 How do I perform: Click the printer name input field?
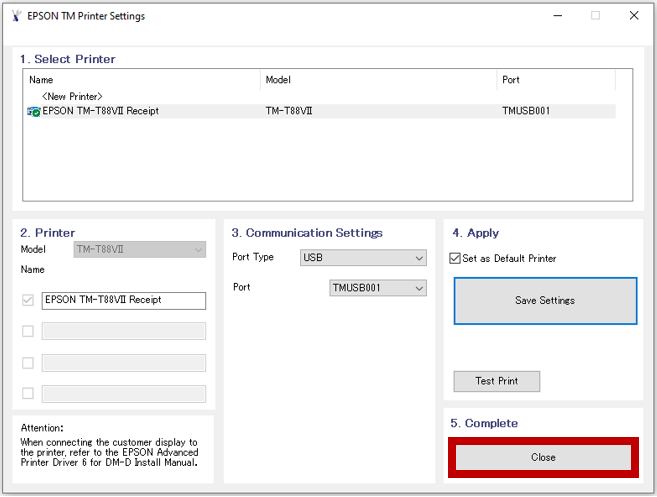click(124, 300)
